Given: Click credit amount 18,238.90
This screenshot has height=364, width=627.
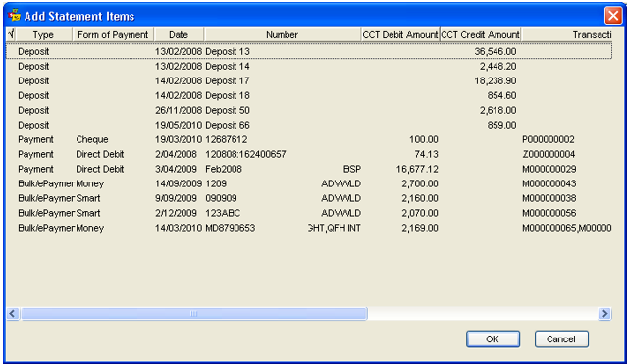Looking at the screenshot, I should pyautogui.click(x=496, y=80).
